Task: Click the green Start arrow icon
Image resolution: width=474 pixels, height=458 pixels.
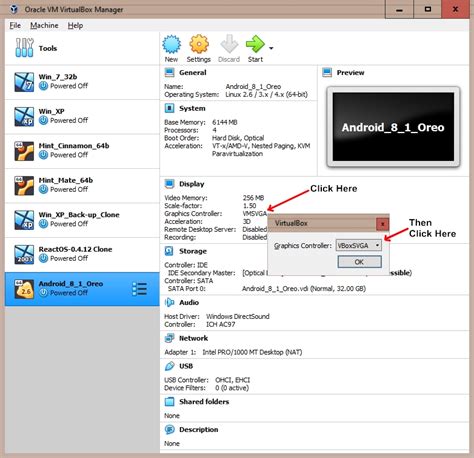Action: click(255, 44)
